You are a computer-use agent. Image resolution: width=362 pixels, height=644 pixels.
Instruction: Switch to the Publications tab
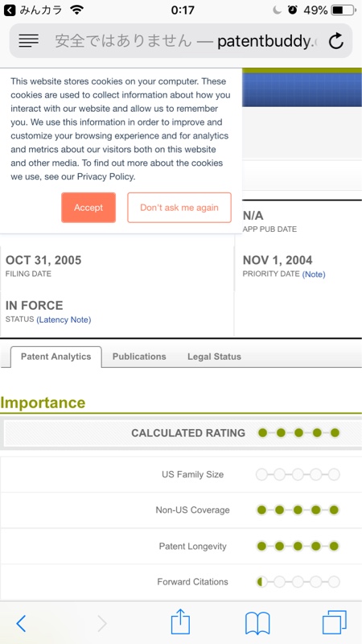[x=139, y=357]
